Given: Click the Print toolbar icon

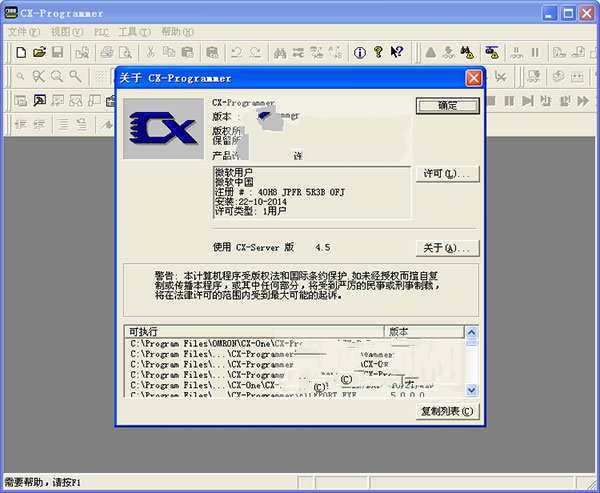Looking at the screenshot, I should (x=107, y=52).
